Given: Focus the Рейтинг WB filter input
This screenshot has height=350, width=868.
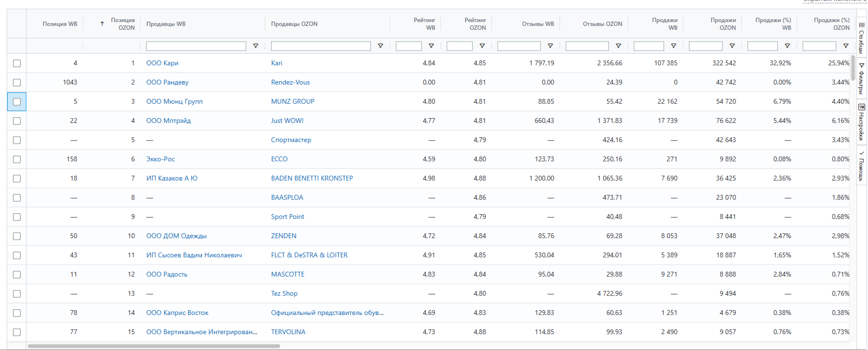Looking at the screenshot, I should pyautogui.click(x=409, y=46).
